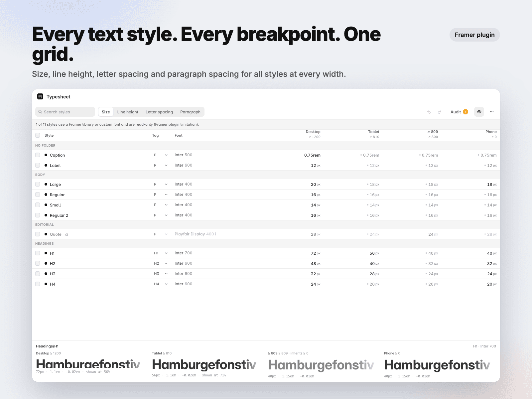Viewport: 532px width, 399px height.
Task: Click the Audit button
Action: [459, 112]
